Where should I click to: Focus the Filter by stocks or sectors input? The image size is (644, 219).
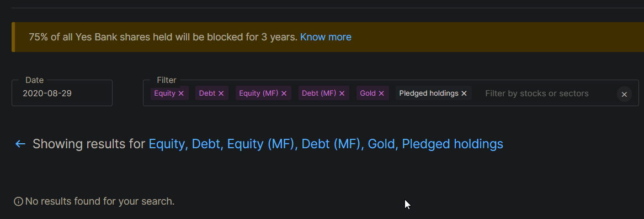pyautogui.click(x=537, y=93)
